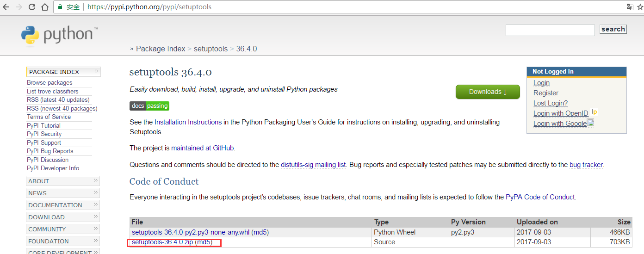Image resolution: width=644 pixels, height=254 pixels.
Task: Open the Installation Instructions link
Action: tap(188, 122)
